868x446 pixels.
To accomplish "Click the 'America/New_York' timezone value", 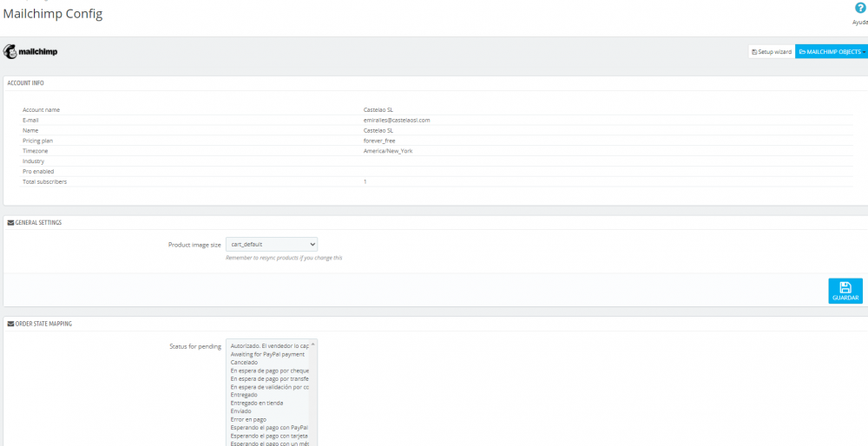I will [x=387, y=150].
